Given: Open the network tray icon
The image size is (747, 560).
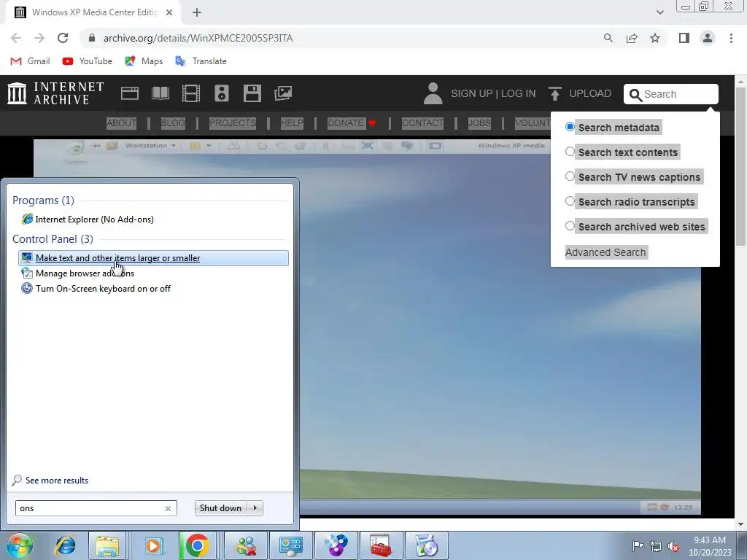Looking at the screenshot, I should coord(656,546).
